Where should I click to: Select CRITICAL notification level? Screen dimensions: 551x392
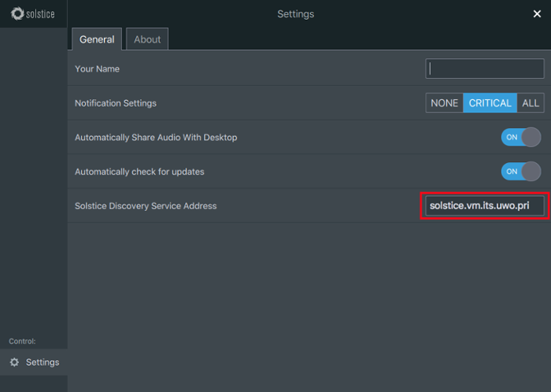[490, 103]
